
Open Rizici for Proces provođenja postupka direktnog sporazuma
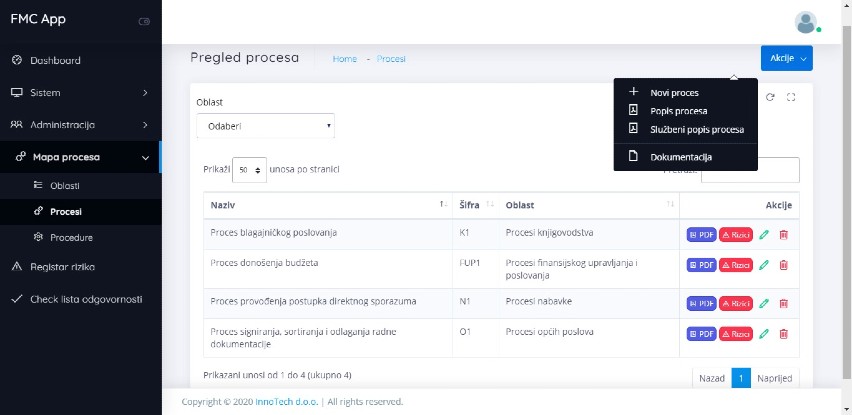click(x=736, y=303)
